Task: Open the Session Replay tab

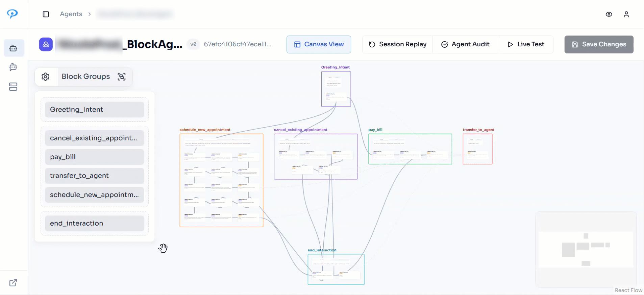Action: 397,44
